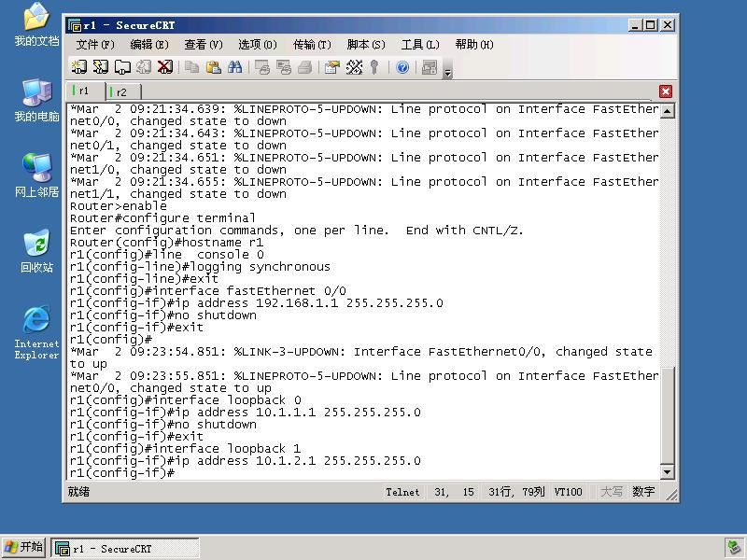The width and height of the screenshot is (747, 560).
Task: Select the 回收站 recycle bin icon
Action: [x=36, y=251]
